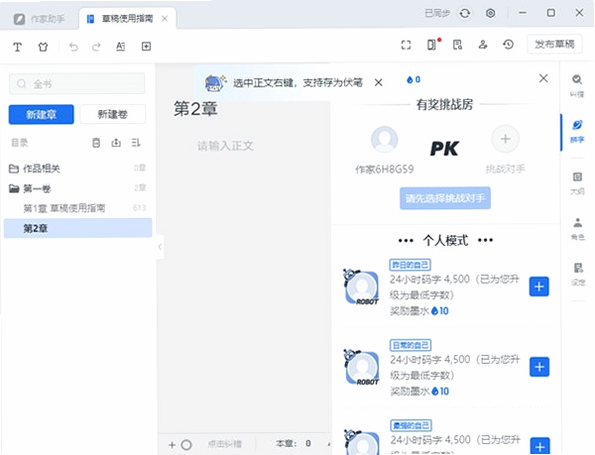Redo the last edit
The height and width of the screenshot is (455, 595).
[96, 47]
